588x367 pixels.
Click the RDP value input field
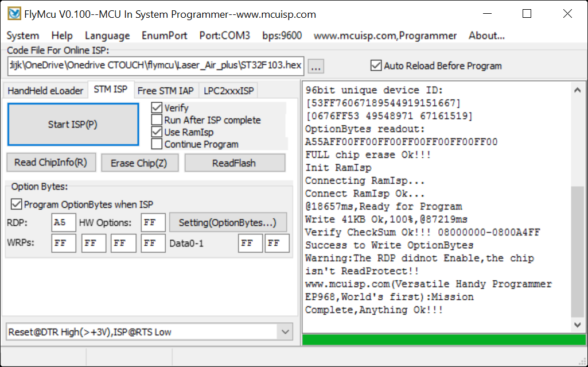coord(63,223)
